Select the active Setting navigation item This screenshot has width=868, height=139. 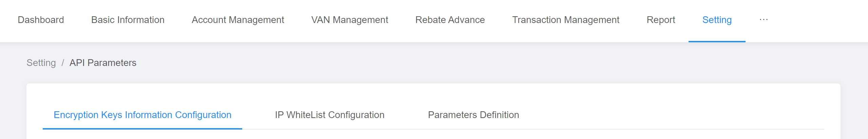717,20
